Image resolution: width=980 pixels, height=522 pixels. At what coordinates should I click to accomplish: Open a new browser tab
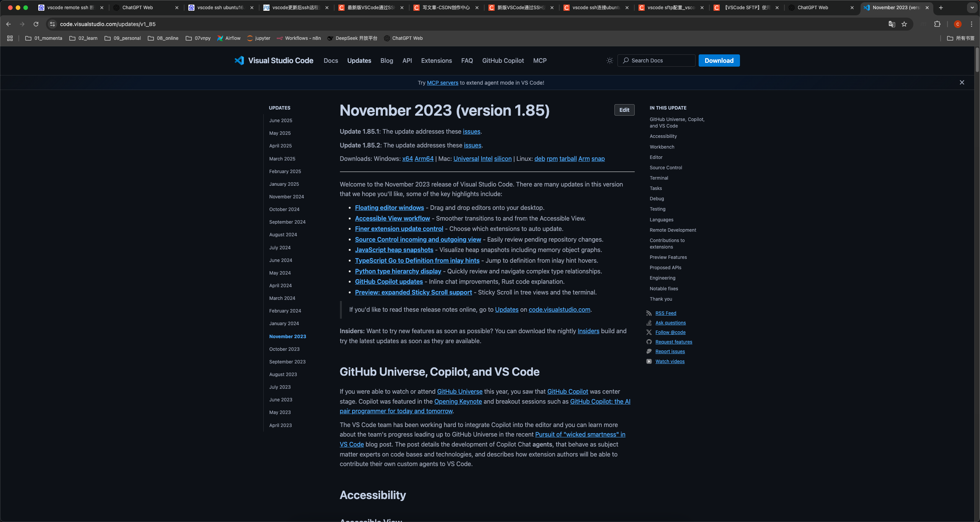(x=941, y=8)
